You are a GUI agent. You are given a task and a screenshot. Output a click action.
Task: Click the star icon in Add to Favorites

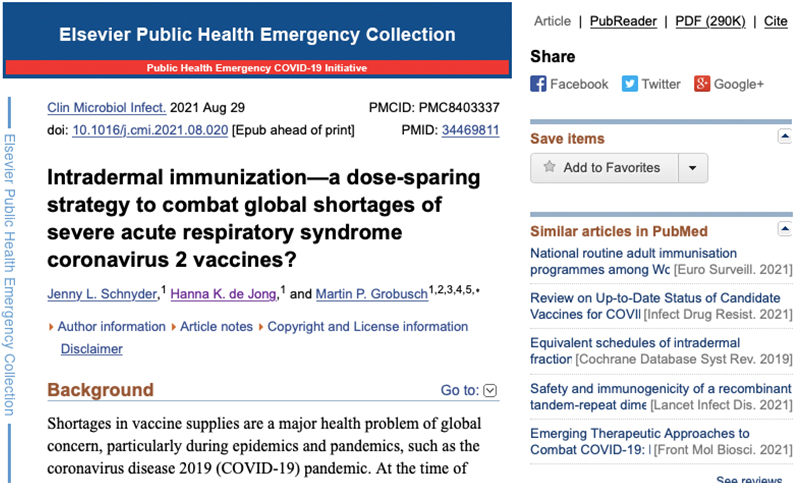[x=549, y=167]
